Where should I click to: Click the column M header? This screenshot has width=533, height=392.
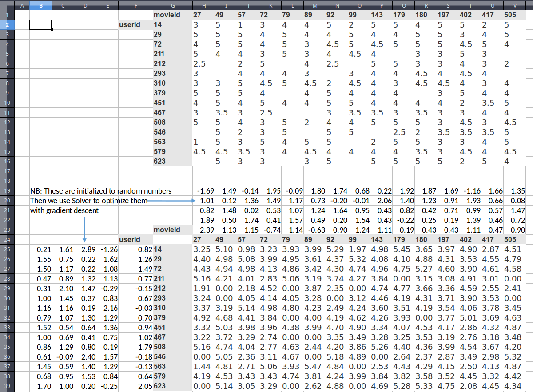(x=315, y=5)
